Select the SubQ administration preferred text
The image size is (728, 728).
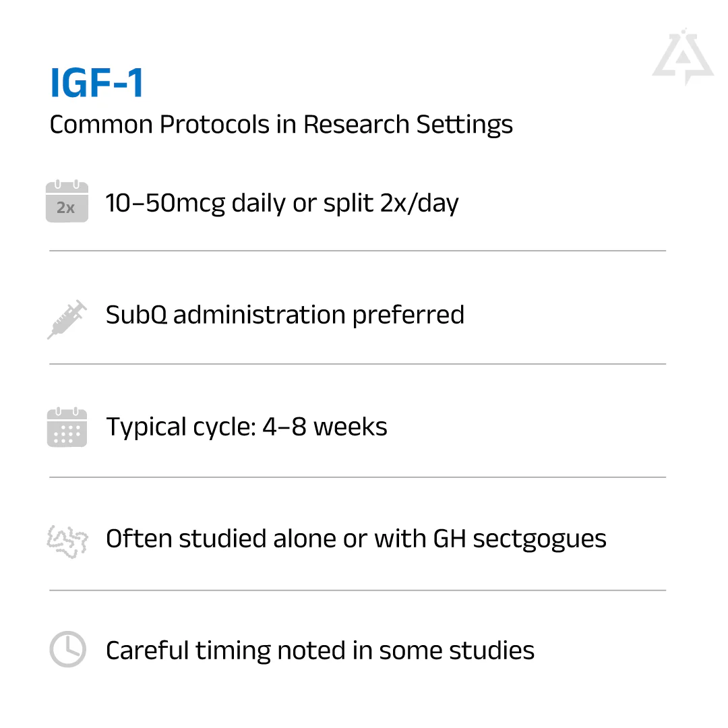pyautogui.click(x=284, y=315)
